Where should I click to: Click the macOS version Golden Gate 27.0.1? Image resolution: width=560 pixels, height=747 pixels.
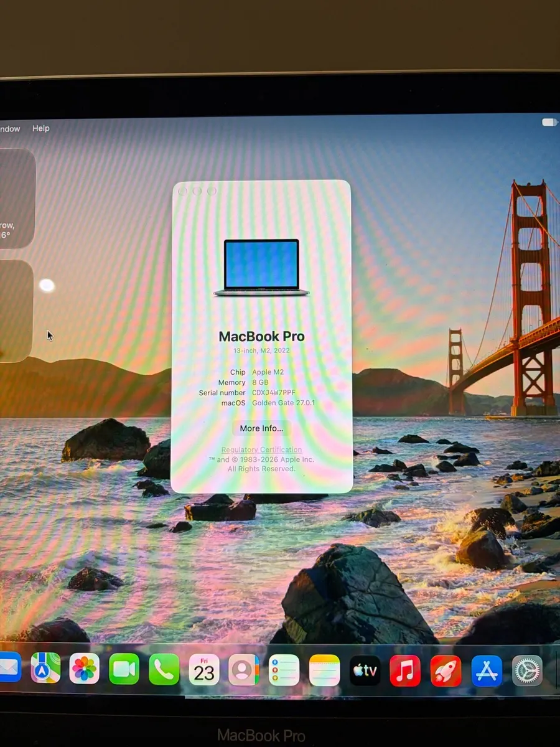(284, 403)
